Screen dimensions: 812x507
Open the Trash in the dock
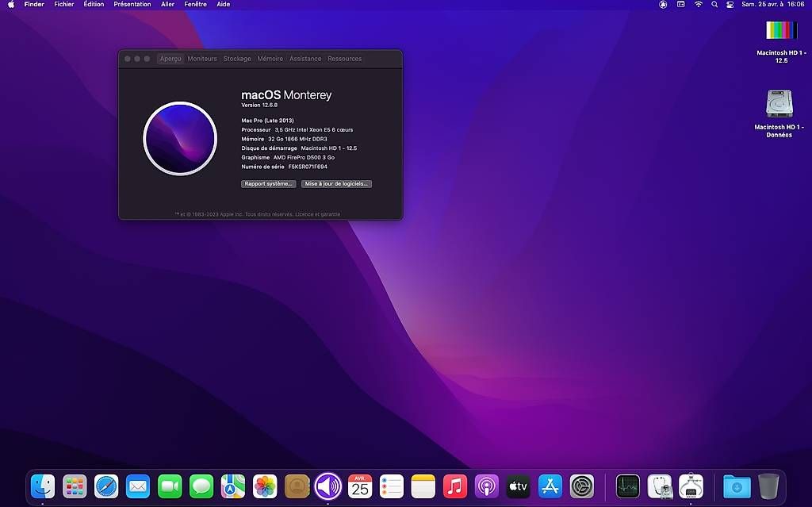(768, 487)
